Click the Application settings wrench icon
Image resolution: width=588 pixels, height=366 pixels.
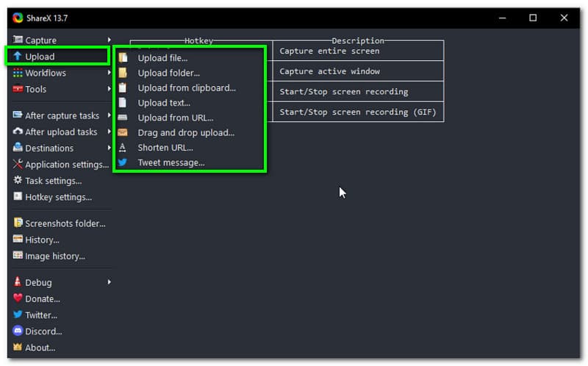click(x=18, y=164)
